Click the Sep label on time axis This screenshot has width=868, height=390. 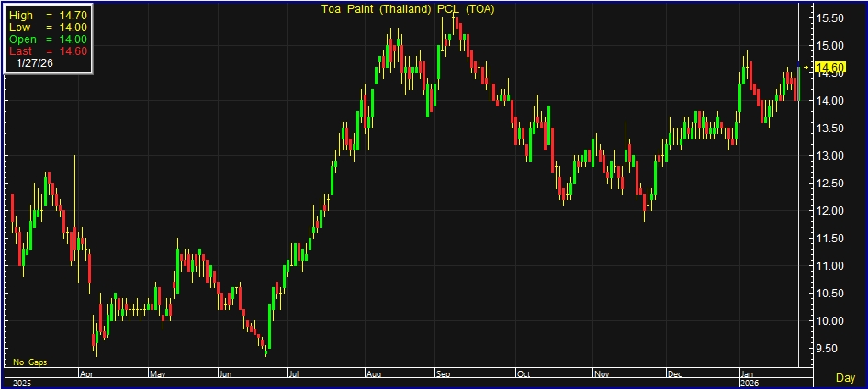point(444,373)
